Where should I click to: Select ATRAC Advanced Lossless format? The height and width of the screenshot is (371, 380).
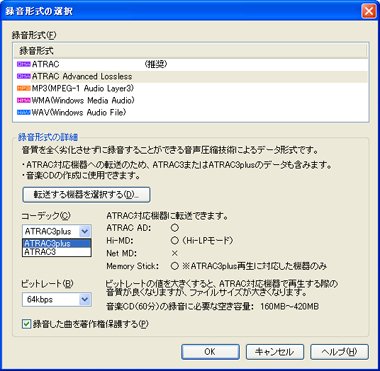point(191,76)
